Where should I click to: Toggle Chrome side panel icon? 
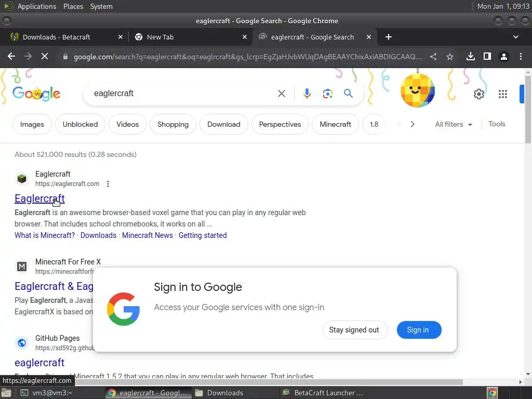pos(487,56)
